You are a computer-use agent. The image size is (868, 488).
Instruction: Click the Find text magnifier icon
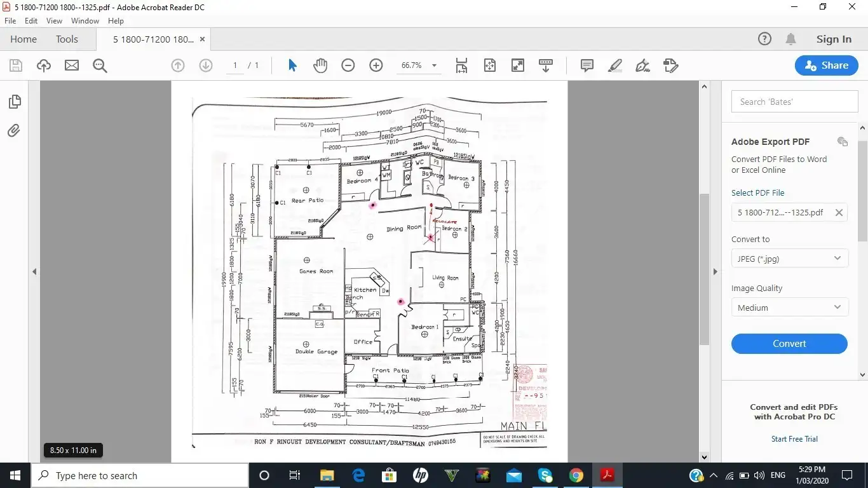[100, 65]
